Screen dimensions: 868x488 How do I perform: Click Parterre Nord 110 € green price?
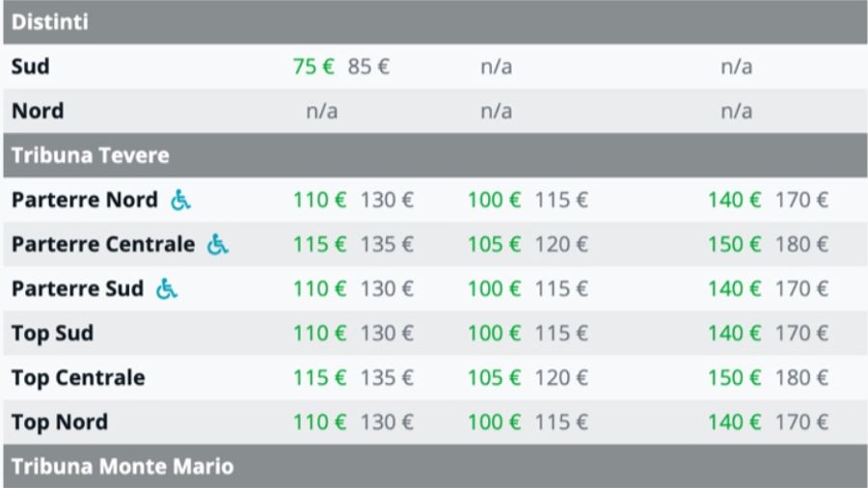319,200
